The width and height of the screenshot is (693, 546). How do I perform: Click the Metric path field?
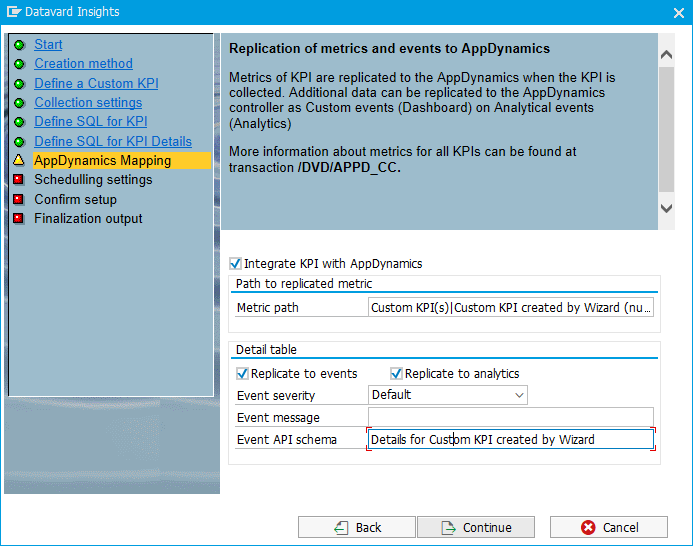coord(510,308)
